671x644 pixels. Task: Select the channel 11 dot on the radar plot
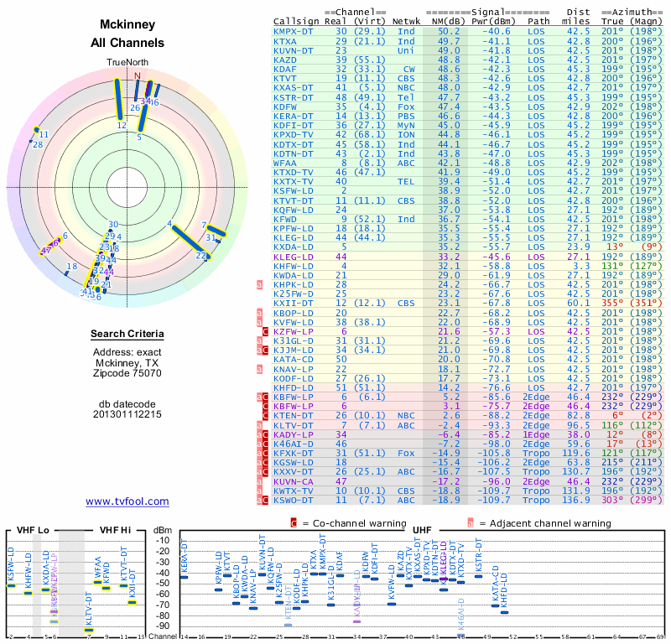pyautogui.click(x=36, y=130)
